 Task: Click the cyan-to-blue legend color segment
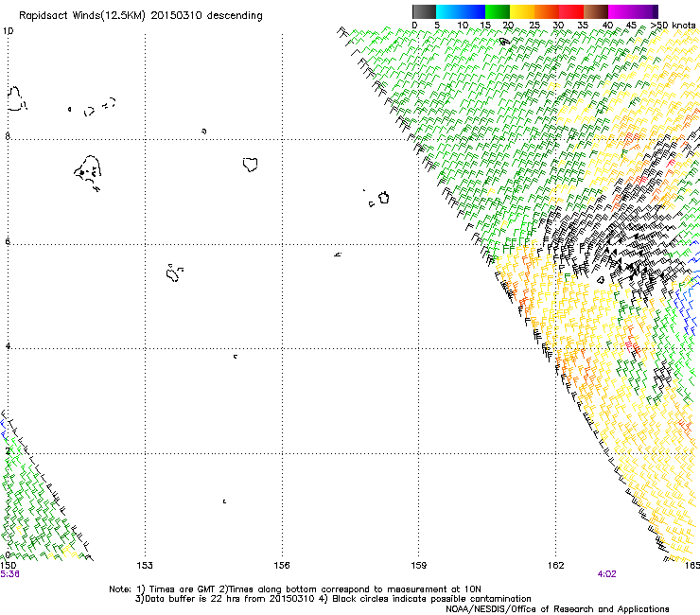461,11
